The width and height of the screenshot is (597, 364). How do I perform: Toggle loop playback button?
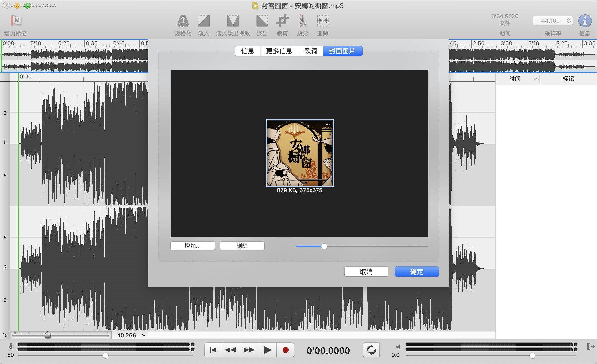(371, 350)
